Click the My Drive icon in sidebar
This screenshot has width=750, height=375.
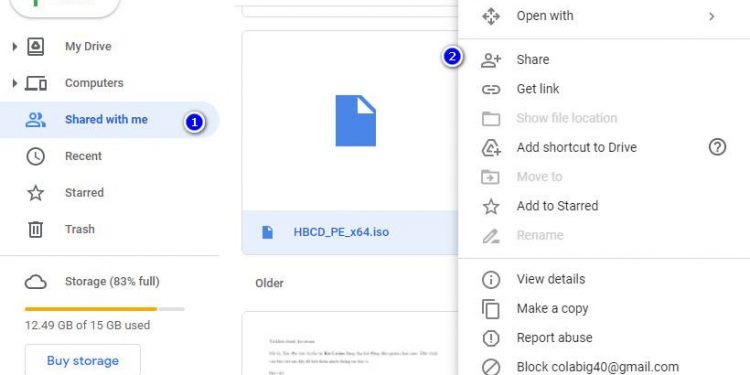[x=35, y=46]
